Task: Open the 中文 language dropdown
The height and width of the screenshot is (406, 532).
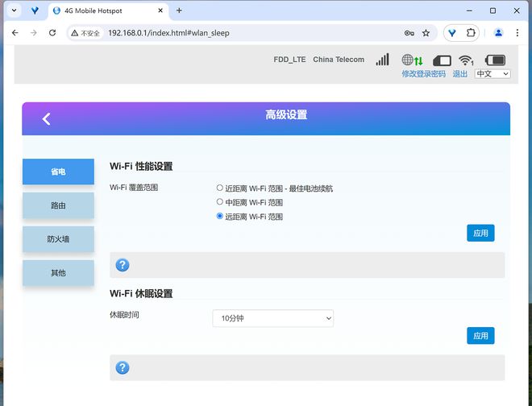Action: [493, 73]
